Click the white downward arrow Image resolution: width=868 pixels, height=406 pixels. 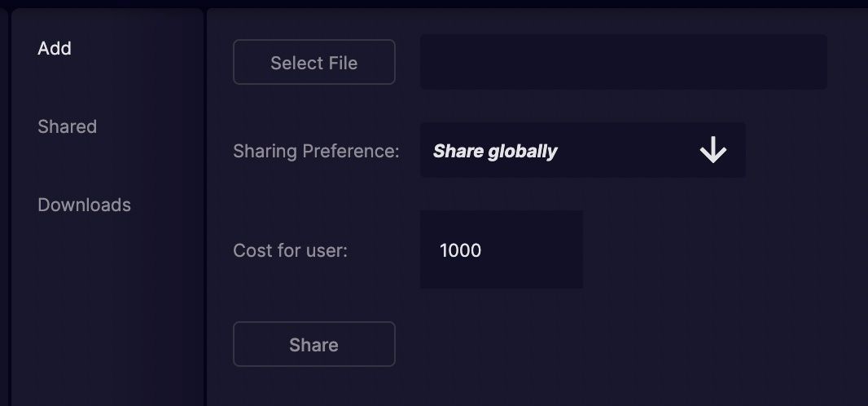[712, 150]
